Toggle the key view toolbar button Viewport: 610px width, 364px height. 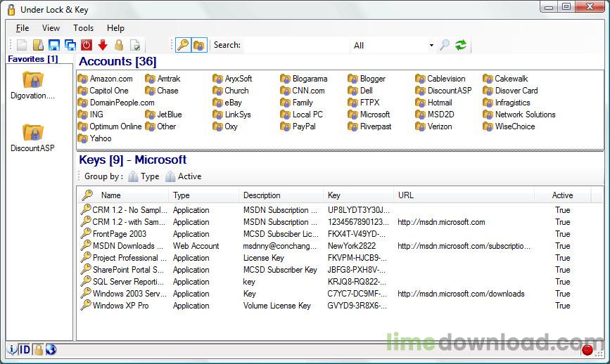click(x=183, y=45)
